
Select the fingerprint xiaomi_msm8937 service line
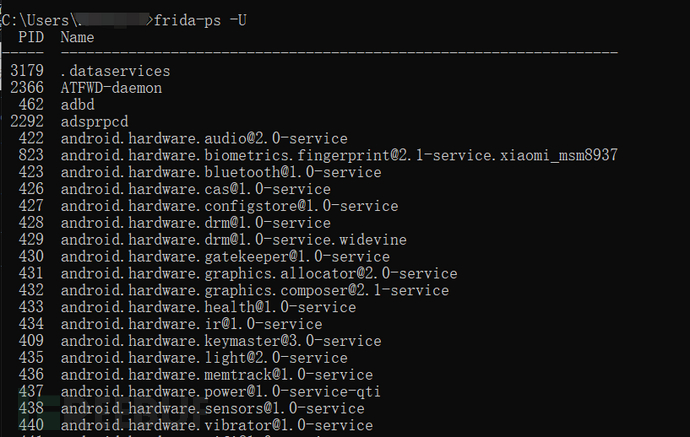tap(338, 156)
